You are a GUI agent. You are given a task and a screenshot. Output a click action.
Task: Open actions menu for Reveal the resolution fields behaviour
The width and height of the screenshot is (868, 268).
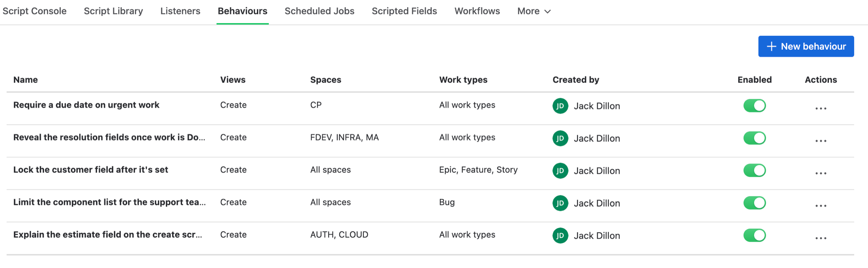point(821,141)
